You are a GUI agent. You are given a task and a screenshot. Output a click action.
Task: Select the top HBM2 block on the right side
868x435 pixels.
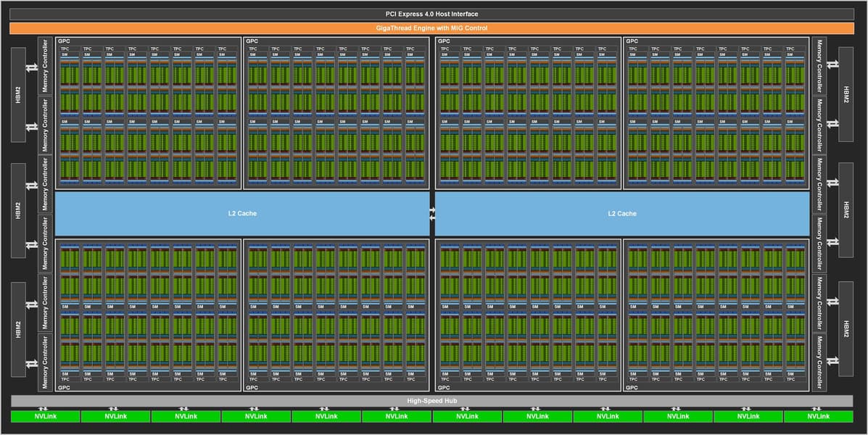(x=846, y=95)
